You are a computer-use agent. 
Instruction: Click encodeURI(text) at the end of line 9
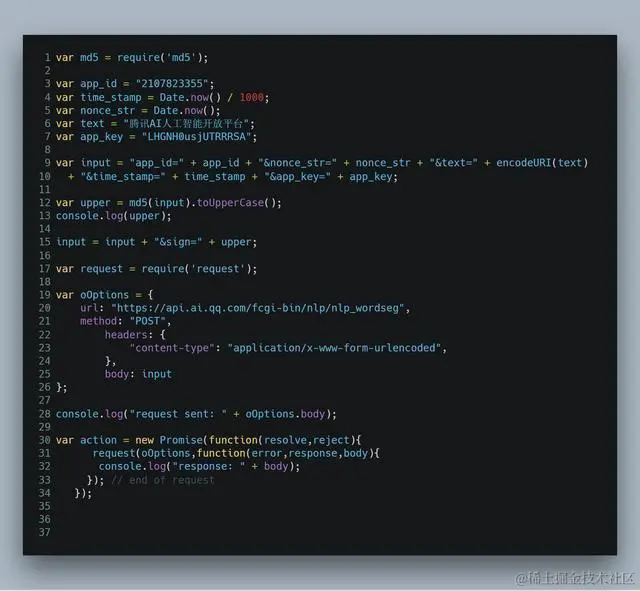coord(542,163)
